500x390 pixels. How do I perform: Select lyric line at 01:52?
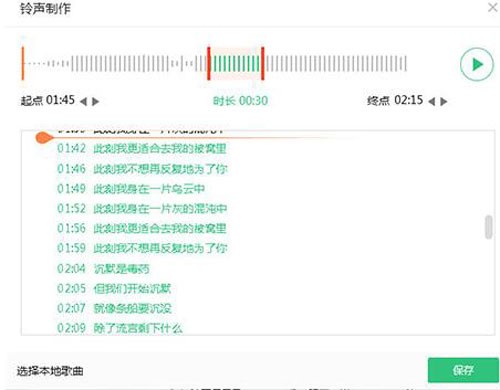[x=142, y=209]
